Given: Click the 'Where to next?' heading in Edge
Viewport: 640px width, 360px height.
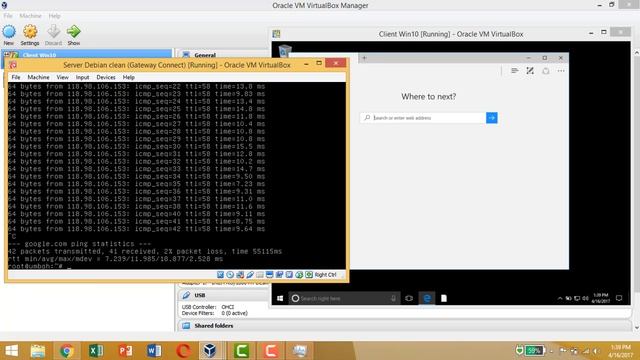Looking at the screenshot, I should [x=429, y=97].
